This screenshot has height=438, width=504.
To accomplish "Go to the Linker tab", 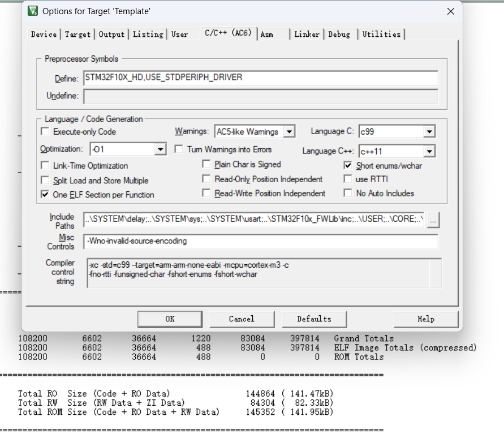I will 307,35.
